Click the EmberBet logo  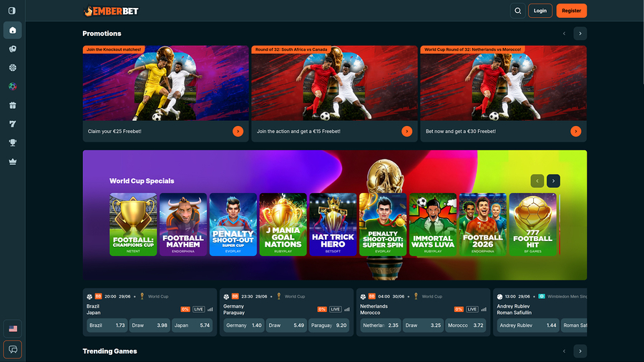pos(111,11)
